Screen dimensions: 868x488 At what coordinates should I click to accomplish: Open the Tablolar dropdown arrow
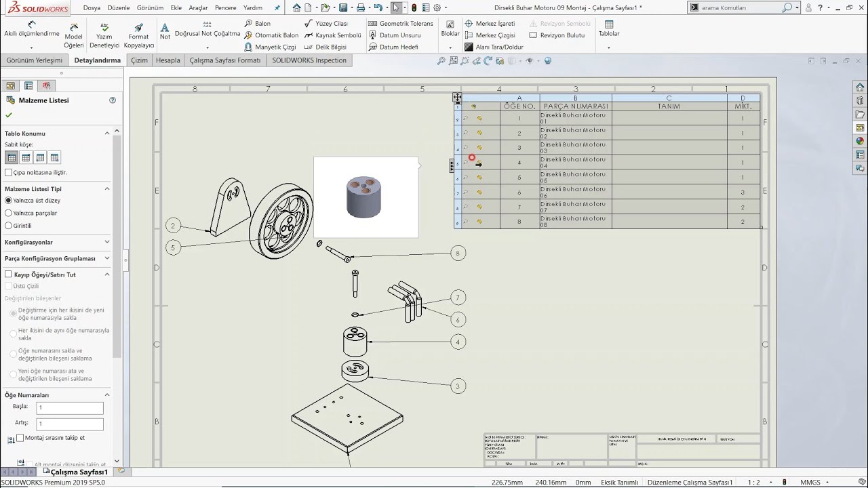(609, 47)
